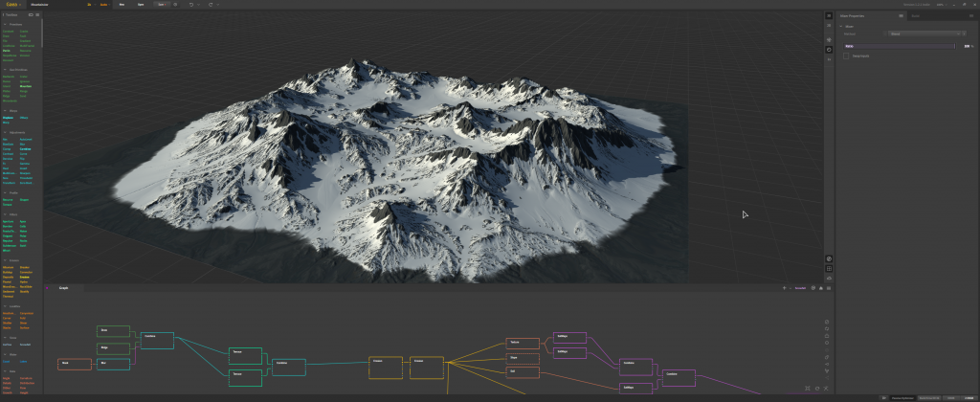980x402 pixels.
Task: Click the second icon in graph side toolbar
Action: (827, 329)
